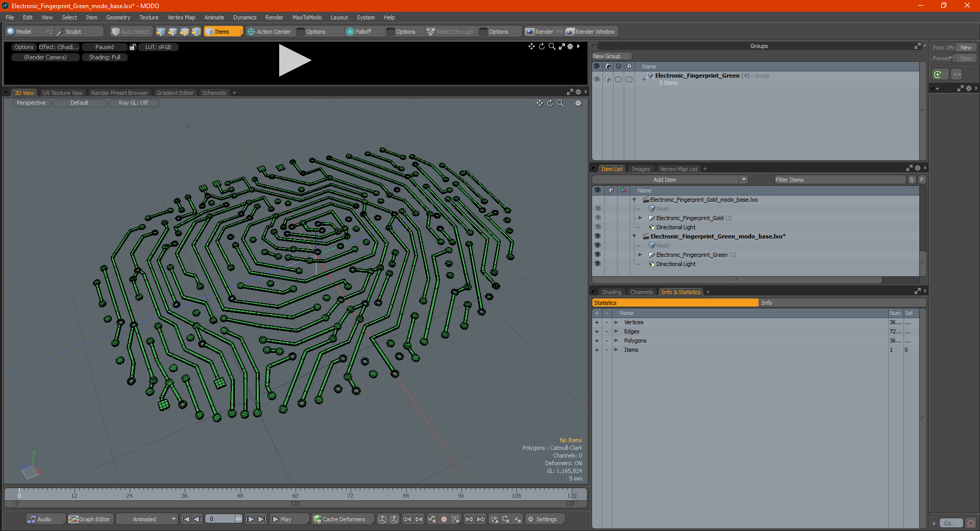
Task: Activate Materials selection mode icon
Action: pos(196,32)
